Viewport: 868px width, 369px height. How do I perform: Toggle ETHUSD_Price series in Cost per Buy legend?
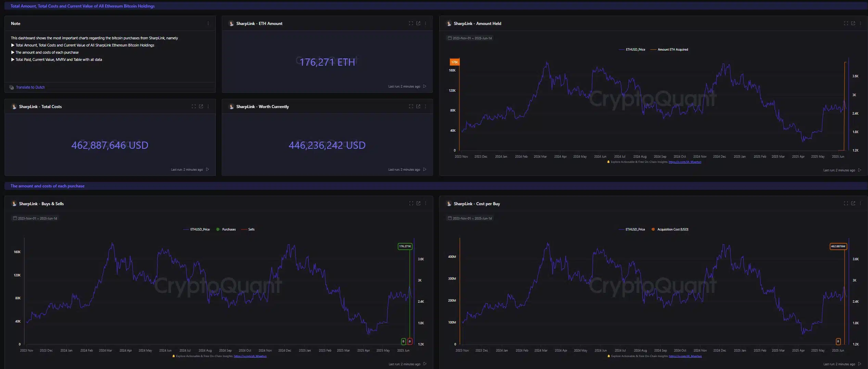click(x=632, y=229)
